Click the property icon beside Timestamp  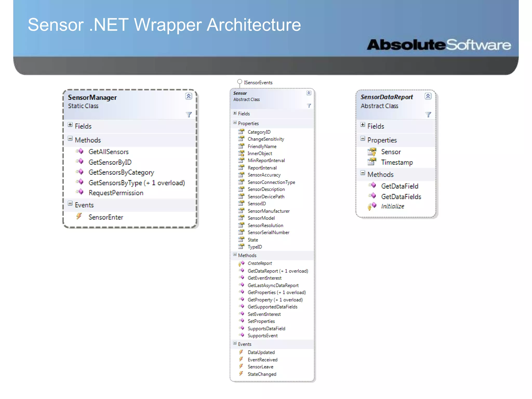[x=372, y=162]
